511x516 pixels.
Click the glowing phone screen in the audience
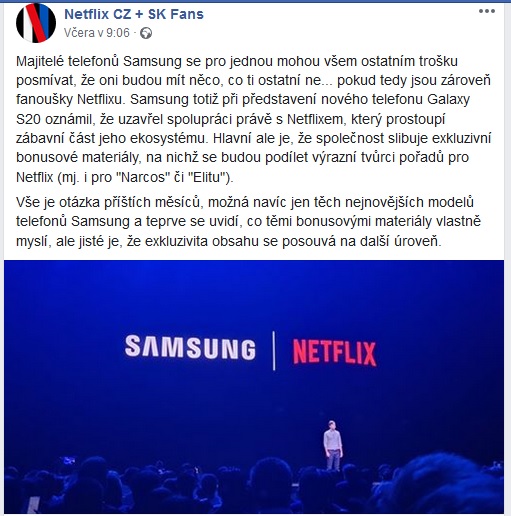pyautogui.click(x=69, y=461)
